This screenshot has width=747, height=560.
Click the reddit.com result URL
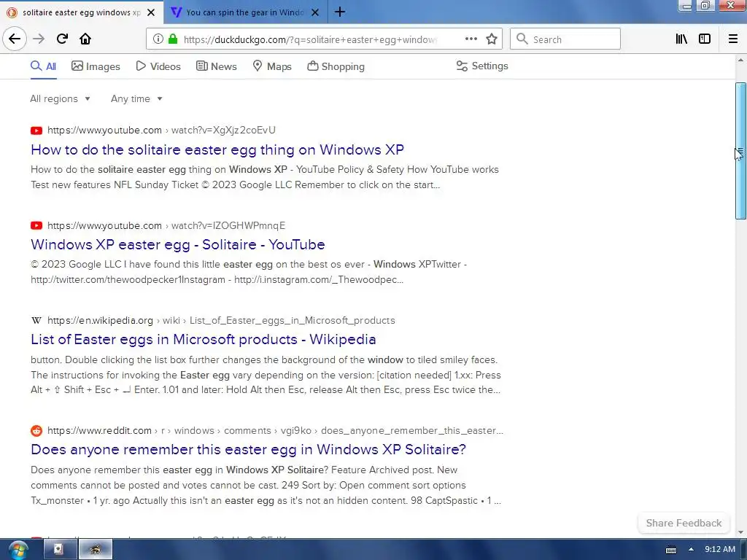pos(275,430)
